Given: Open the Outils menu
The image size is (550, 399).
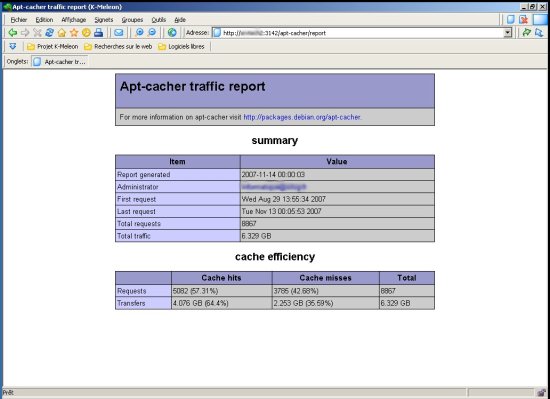Looking at the screenshot, I should click(x=159, y=20).
